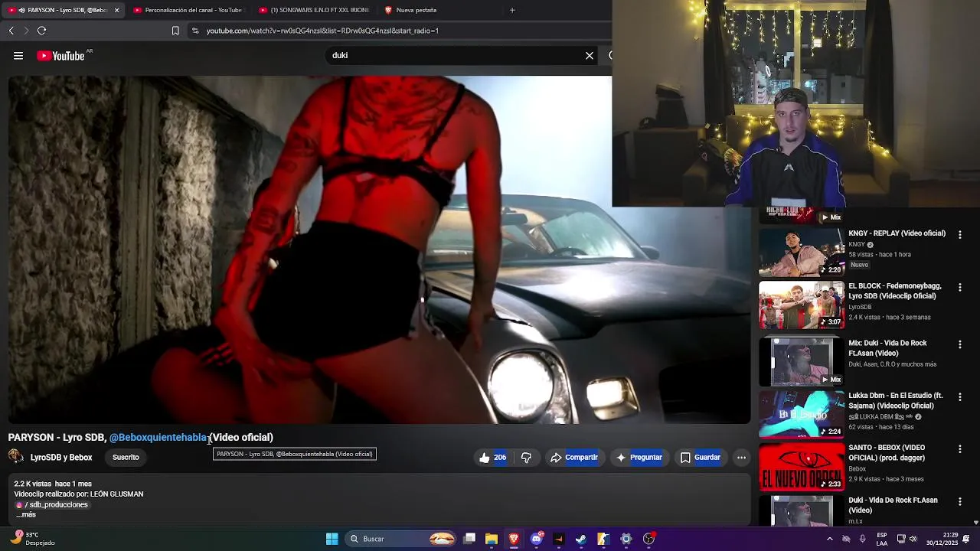Click the @Beboxquientehabla mention in the title
Viewport: 980px width, 551px height.
click(x=158, y=437)
